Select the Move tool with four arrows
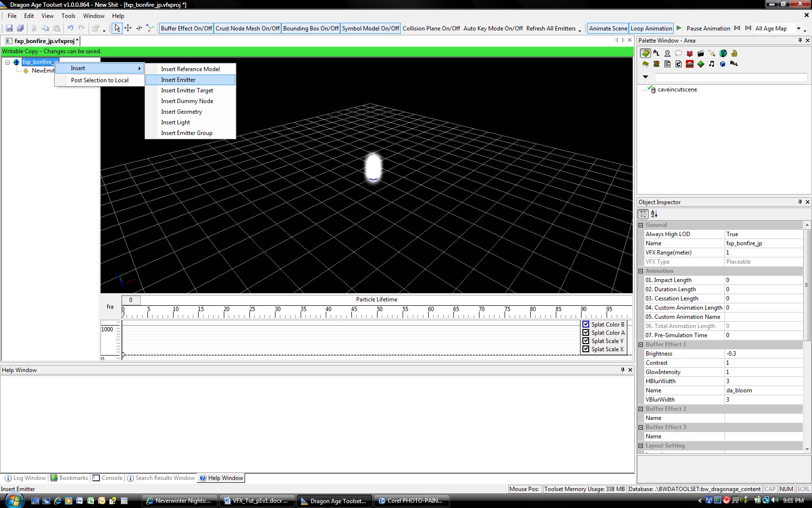Viewport: 812px width, 508px height. (128, 29)
